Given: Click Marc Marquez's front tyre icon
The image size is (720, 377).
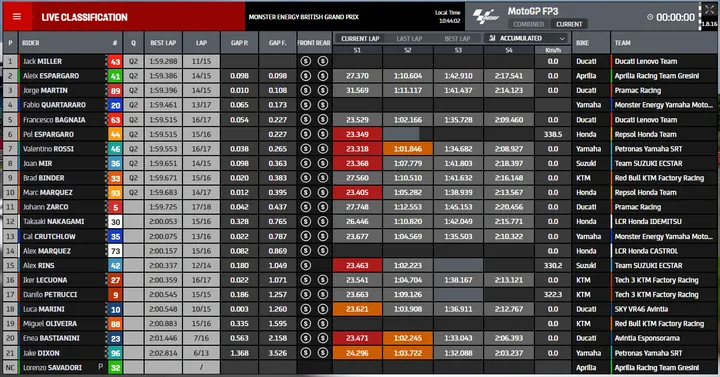Looking at the screenshot, I should click(305, 192).
